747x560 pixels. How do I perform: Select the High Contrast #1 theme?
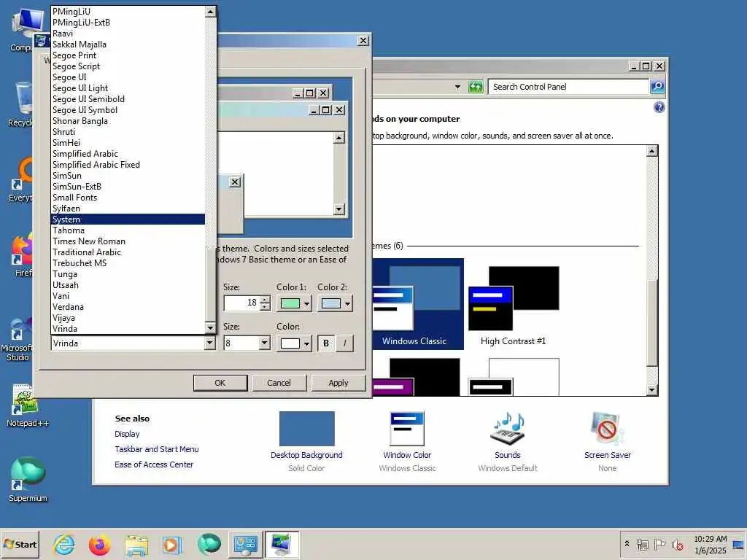[x=513, y=306]
